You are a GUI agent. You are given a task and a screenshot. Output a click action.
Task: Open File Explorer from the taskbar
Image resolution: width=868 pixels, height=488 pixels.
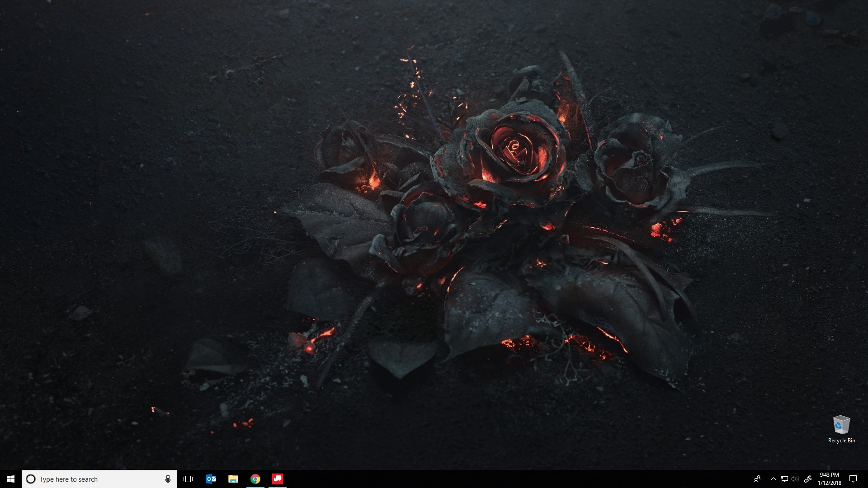pos(233,479)
